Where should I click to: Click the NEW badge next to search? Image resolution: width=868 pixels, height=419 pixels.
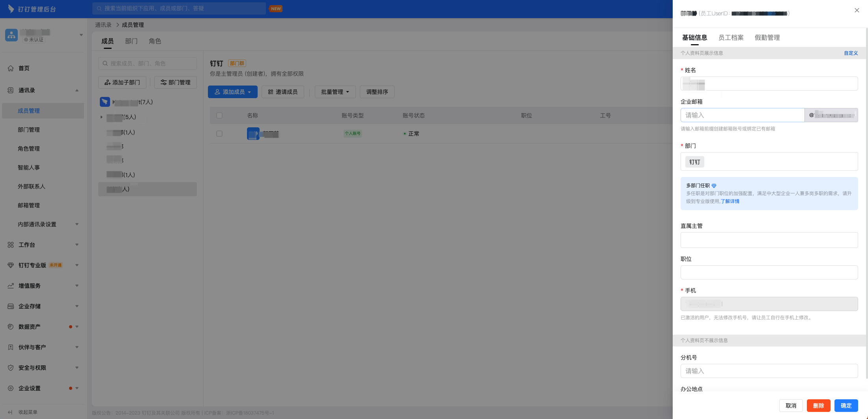[x=276, y=9]
